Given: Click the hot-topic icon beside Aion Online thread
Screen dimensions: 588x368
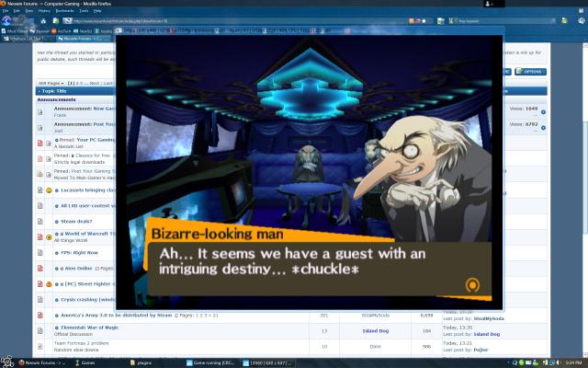Looking at the screenshot, I should click(x=40, y=269).
